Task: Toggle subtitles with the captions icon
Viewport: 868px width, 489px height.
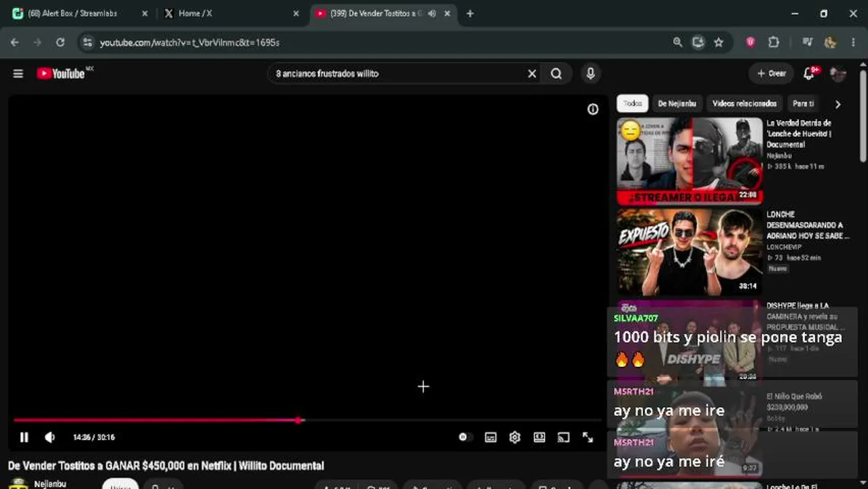Action: point(490,437)
